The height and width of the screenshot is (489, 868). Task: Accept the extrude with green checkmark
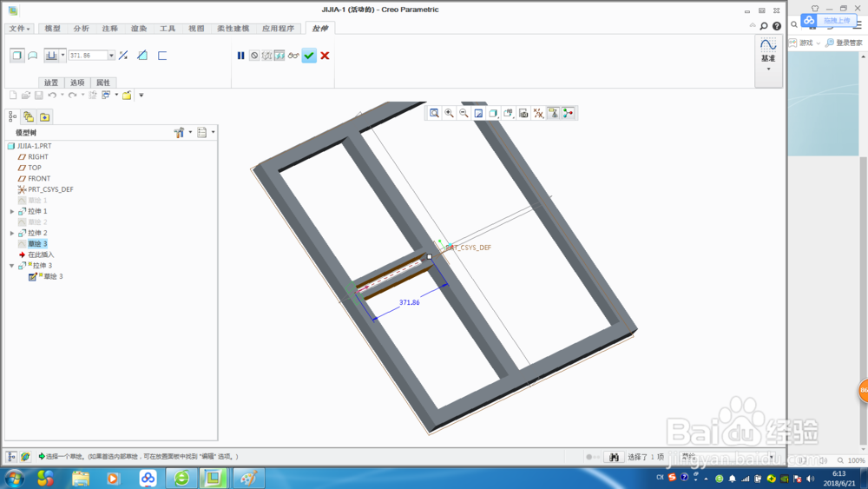(309, 56)
